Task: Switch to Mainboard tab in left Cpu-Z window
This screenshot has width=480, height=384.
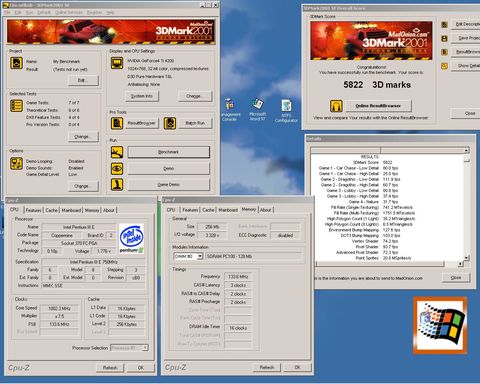Action: coord(71,210)
